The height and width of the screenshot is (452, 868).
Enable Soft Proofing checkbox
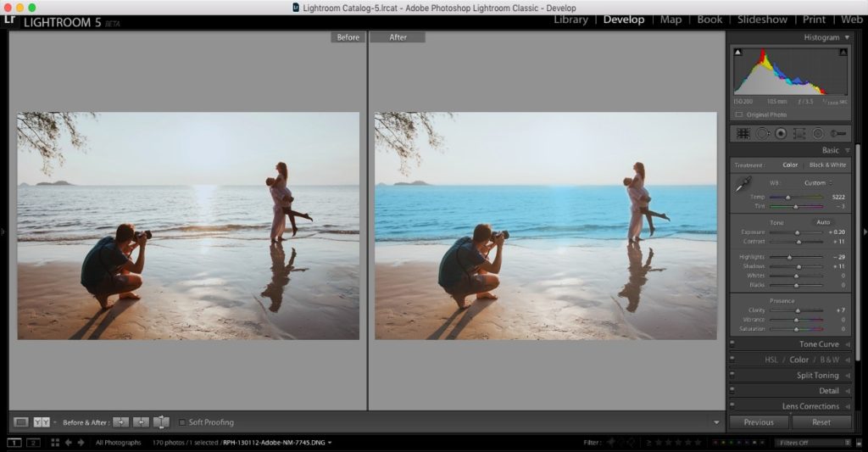coord(182,422)
